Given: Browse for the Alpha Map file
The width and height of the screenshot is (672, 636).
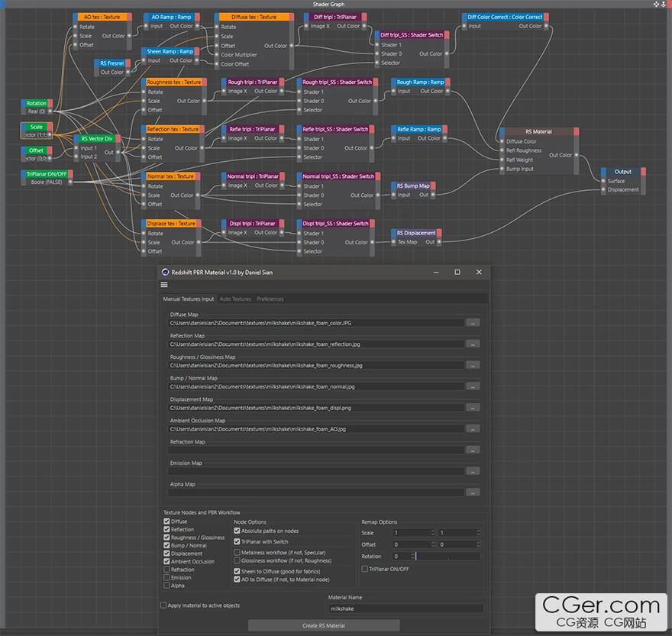Looking at the screenshot, I should pyautogui.click(x=472, y=492).
